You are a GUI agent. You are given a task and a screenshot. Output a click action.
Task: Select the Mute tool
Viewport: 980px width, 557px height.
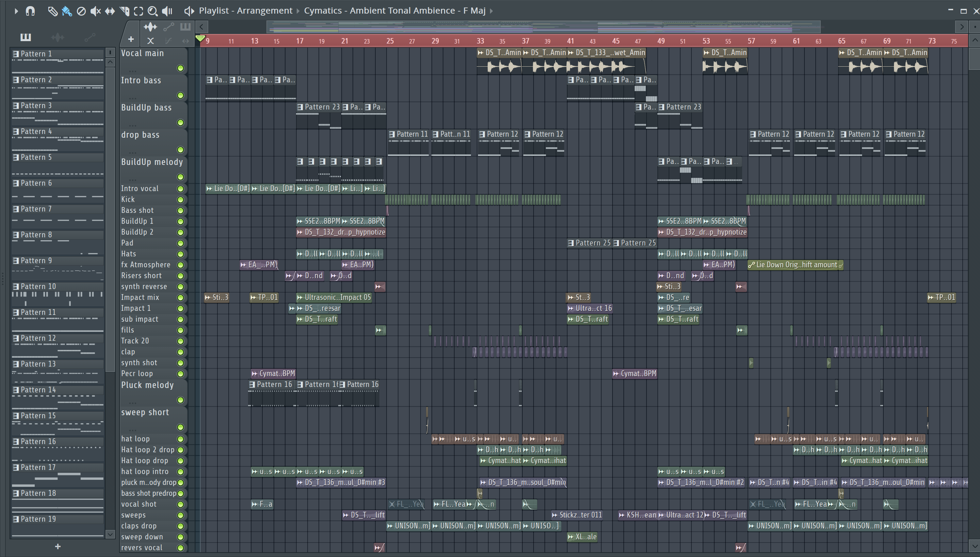(x=95, y=11)
